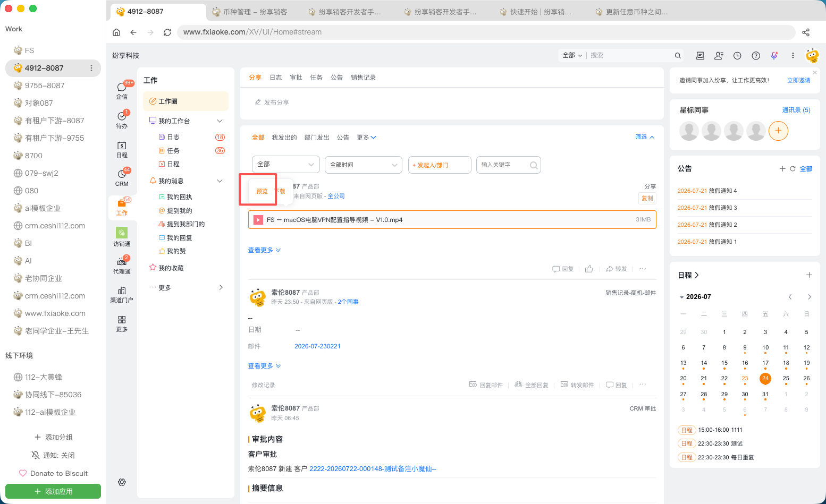Go back with the left arrow
The image size is (826, 504).
coord(133,32)
